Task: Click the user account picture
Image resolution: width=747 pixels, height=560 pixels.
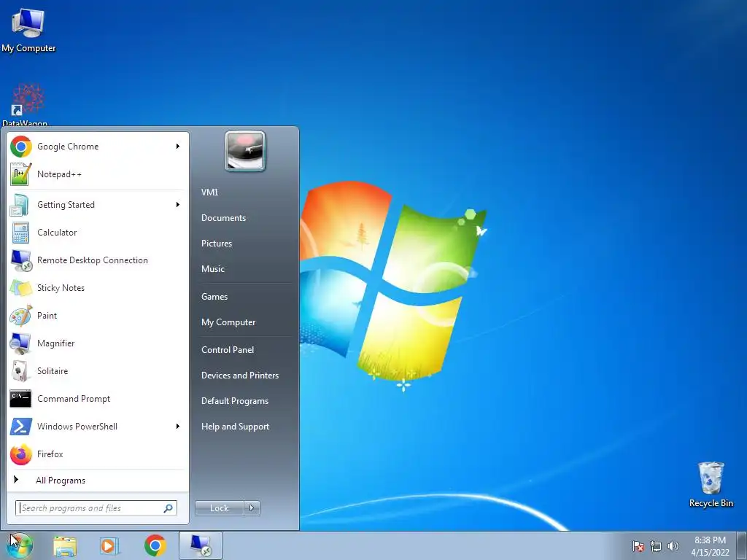Action: tap(245, 151)
